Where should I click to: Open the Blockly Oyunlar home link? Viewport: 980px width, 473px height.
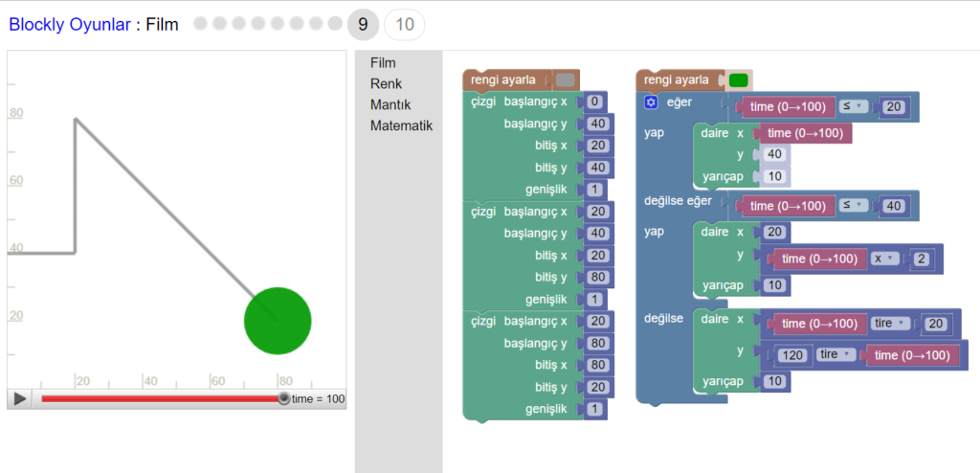69,25
